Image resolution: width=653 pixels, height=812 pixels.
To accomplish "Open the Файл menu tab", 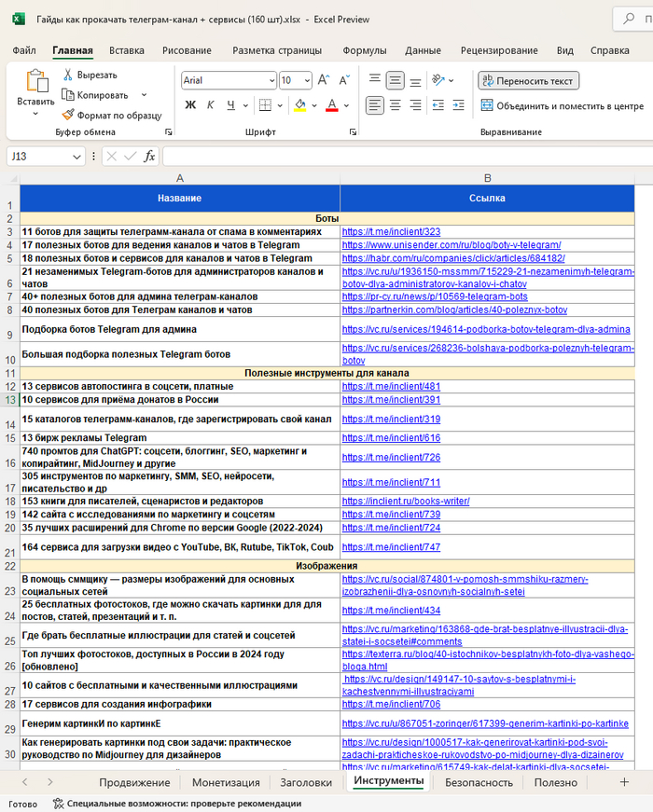I will point(24,50).
